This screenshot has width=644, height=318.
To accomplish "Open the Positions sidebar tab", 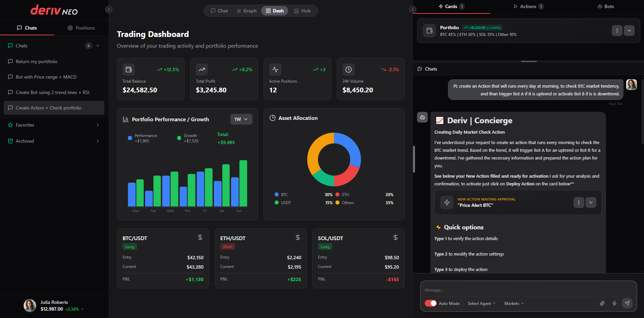I will [81, 28].
